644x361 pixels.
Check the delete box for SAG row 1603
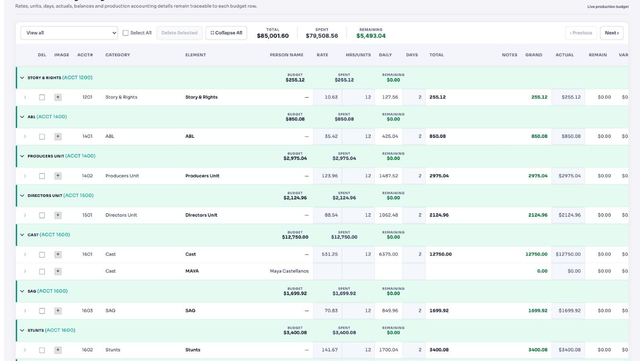(x=42, y=311)
